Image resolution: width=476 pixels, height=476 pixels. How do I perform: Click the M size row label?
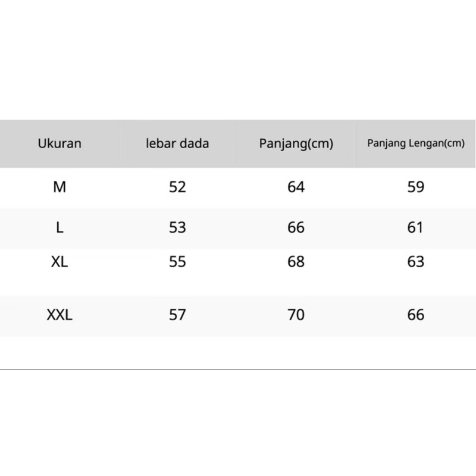[59, 187]
